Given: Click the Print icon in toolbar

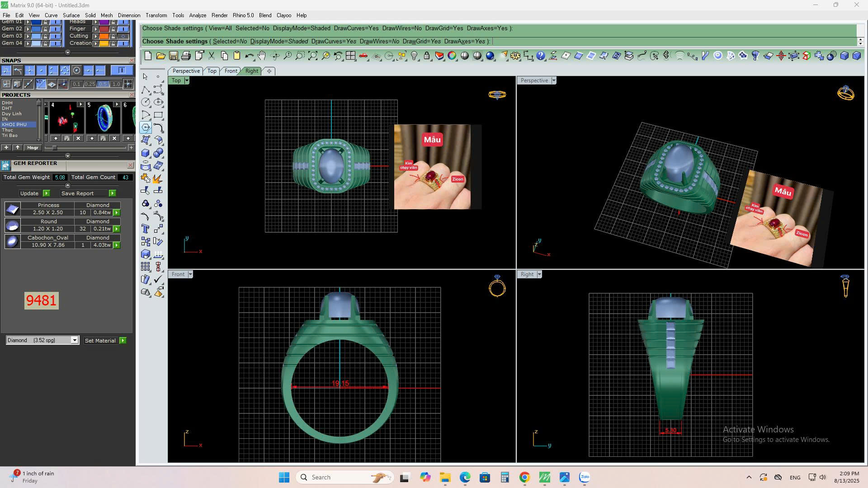Looking at the screenshot, I should coord(186,56).
